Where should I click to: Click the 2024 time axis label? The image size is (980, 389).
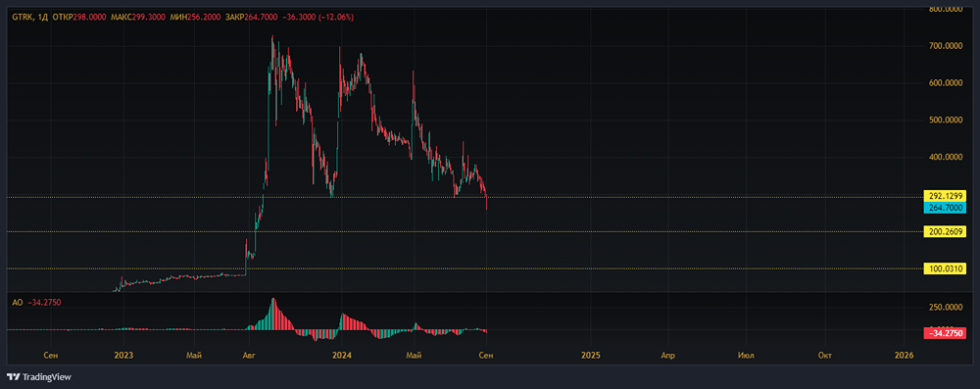point(341,356)
